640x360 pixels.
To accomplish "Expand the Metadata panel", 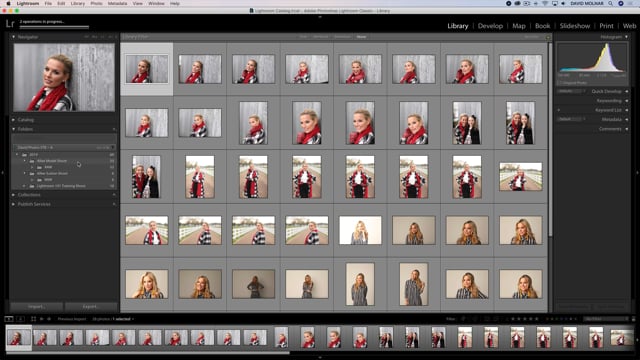I will (x=627, y=119).
